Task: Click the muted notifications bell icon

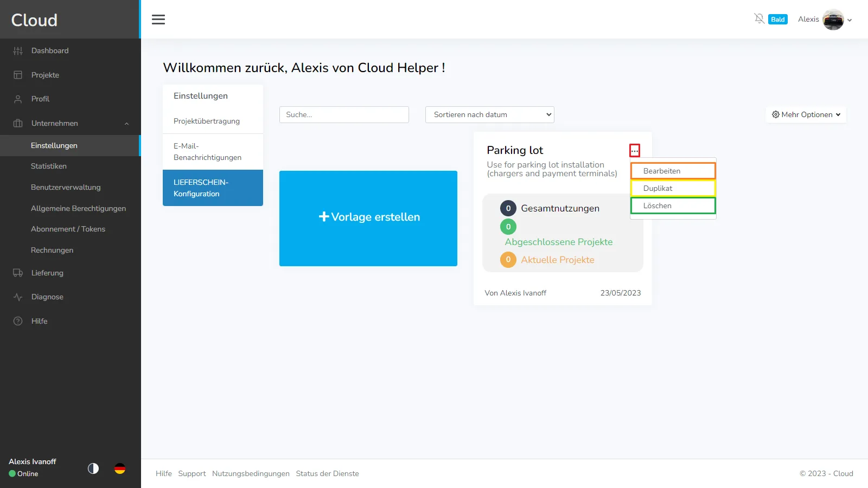Action: 759,19
